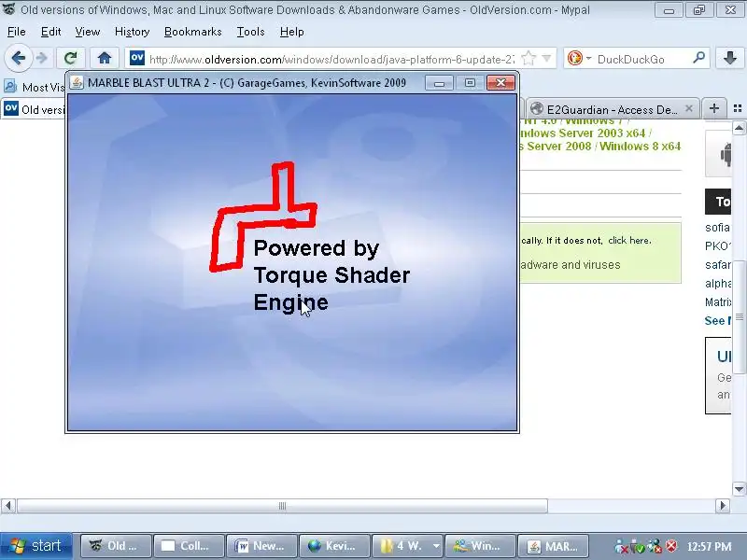747x560 pixels.
Task: Open the address bar history dropdown arrow
Action: 546,59
